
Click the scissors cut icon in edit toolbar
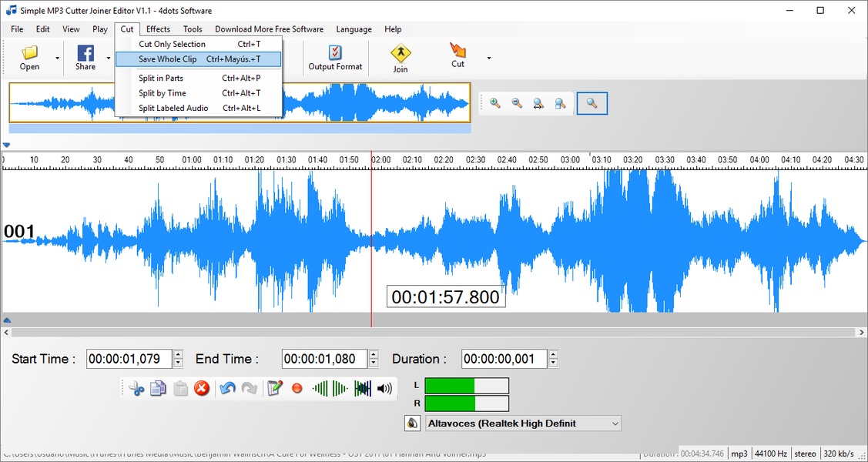[x=137, y=389]
